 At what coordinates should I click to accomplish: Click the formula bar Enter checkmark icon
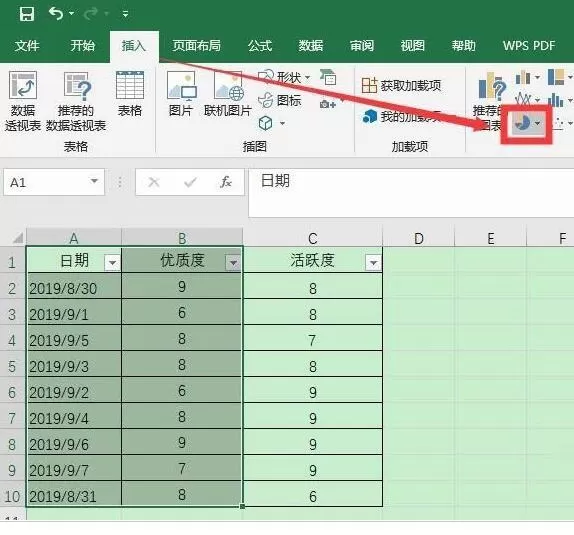(x=190, y=182)
